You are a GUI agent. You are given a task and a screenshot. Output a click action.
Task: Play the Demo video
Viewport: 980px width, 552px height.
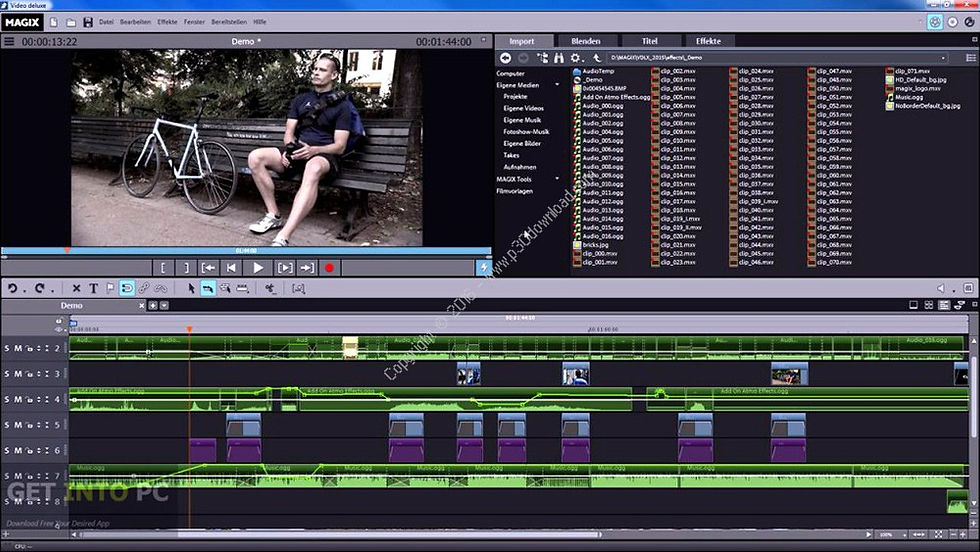click(x=258, y=268)
